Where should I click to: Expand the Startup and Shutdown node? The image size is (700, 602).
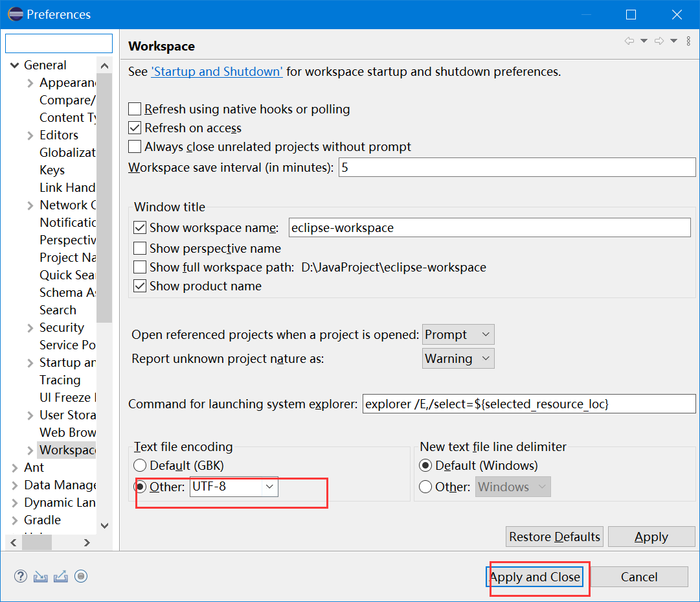(x=30, y=363)
